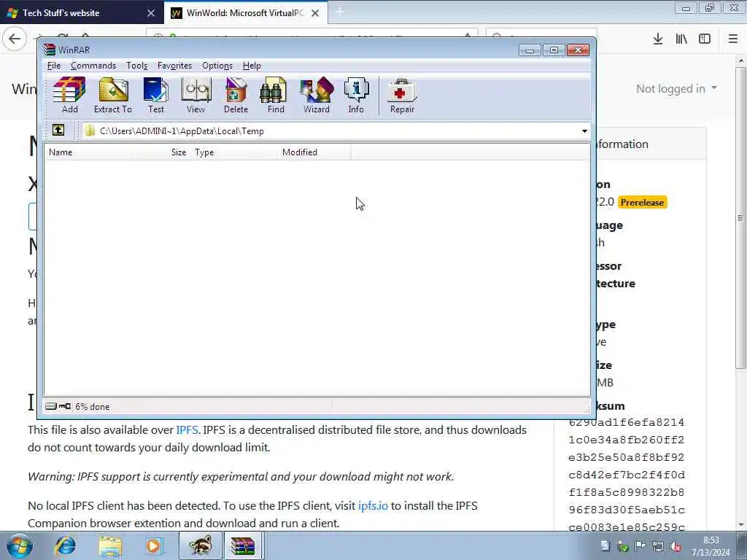The width and height of the screenshot is (747, 560).
Task: Click the Extract To toolbar icon
Action: [113, 96]
